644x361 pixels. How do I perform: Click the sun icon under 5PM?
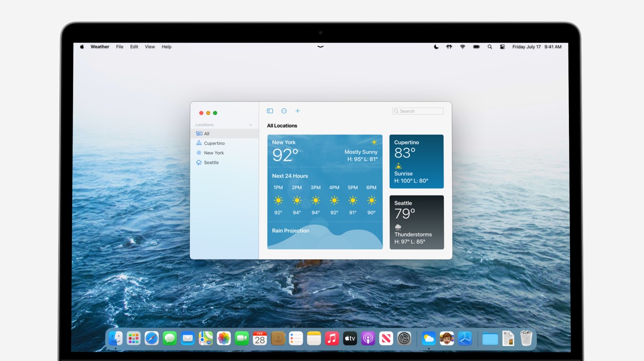(x=353, y=200)
